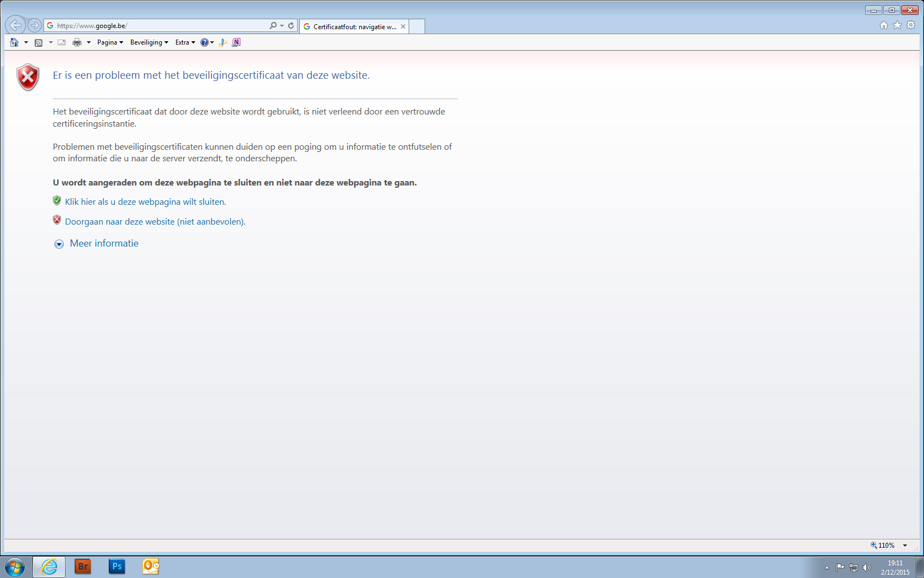Click Doorgaan naar deze website link
This screenshot has width=924, height=578.
coord(155,222)
